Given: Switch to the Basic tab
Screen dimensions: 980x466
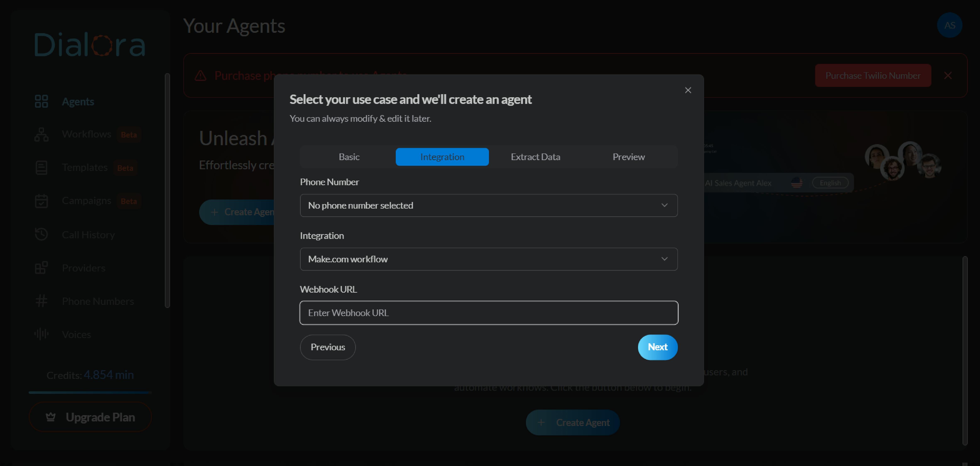Looking at the screenshot, I should pos(348,156).
